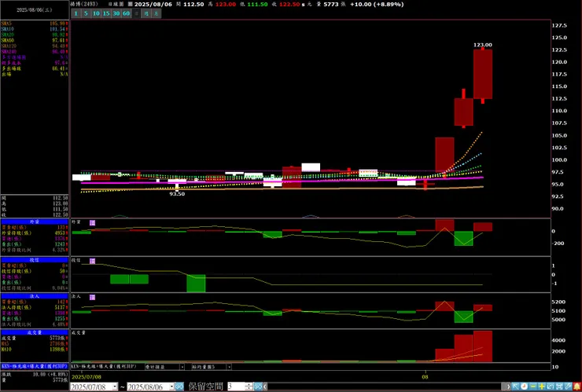
Task: Click the SMA20 row in legend
Action: tap(35, 35)
